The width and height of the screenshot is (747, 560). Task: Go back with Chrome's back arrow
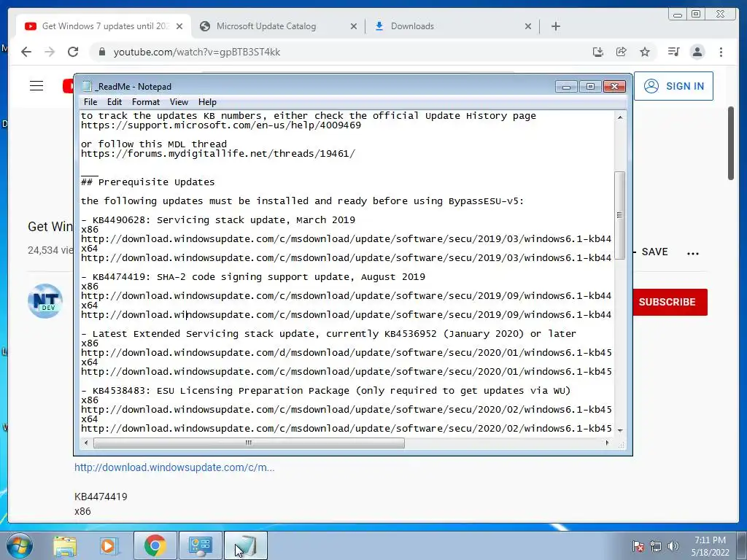(x=26, y=52)
